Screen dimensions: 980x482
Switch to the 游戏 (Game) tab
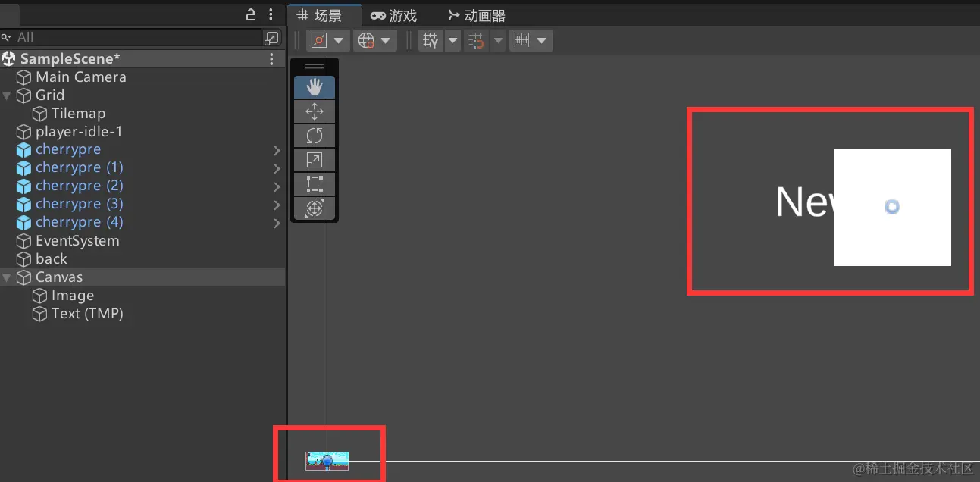[x=393, y=15]
